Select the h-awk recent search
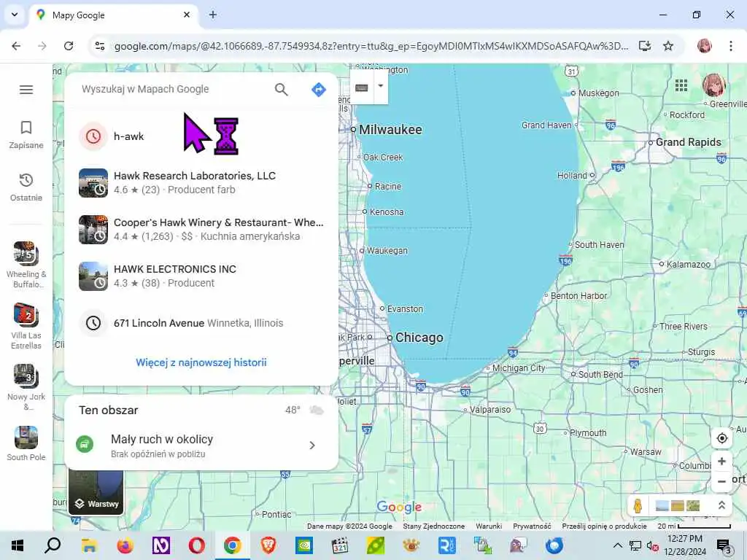The height and width of the screenshot is (560, 747). [201, 136]
